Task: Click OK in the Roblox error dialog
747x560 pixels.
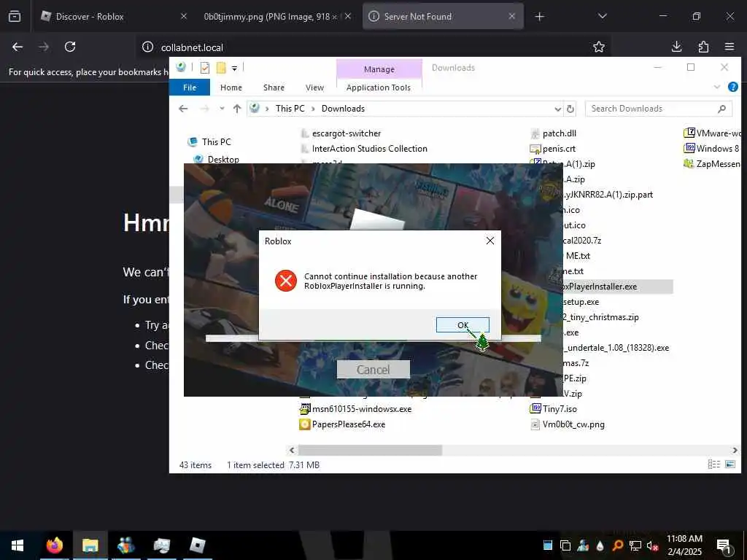Action: (x=462, y=324)
